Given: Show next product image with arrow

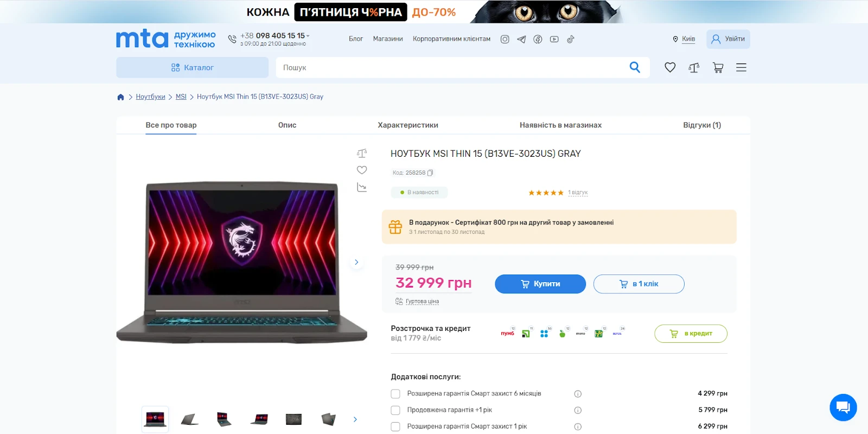Looking at the screenshot, I should coord(356,262).
